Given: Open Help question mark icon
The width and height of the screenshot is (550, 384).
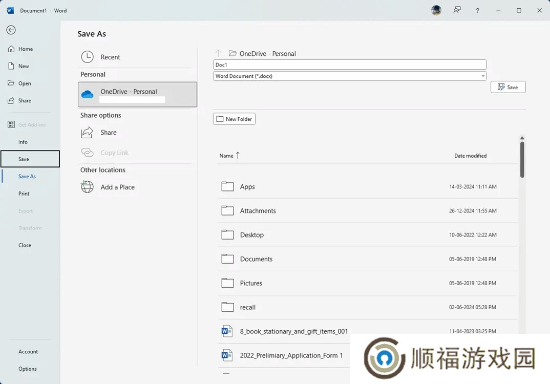Looking at the screenshot, I should pyautogui.click(x=477, y=11).
